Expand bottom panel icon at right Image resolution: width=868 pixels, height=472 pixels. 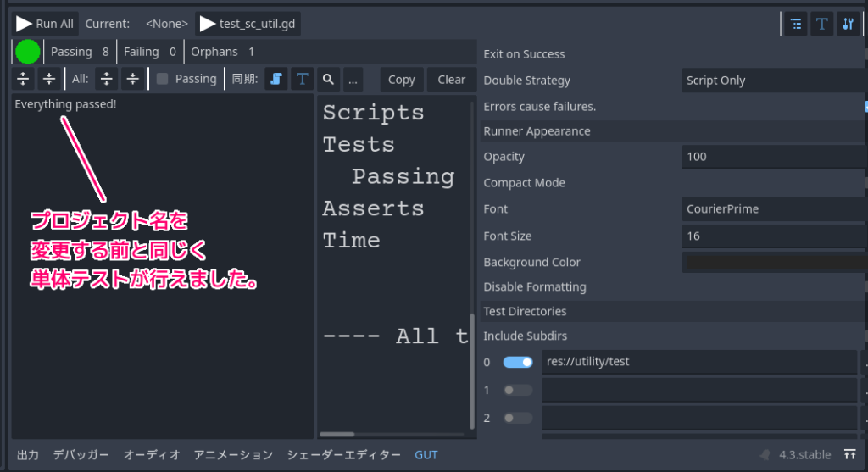(x=849, y=455)
